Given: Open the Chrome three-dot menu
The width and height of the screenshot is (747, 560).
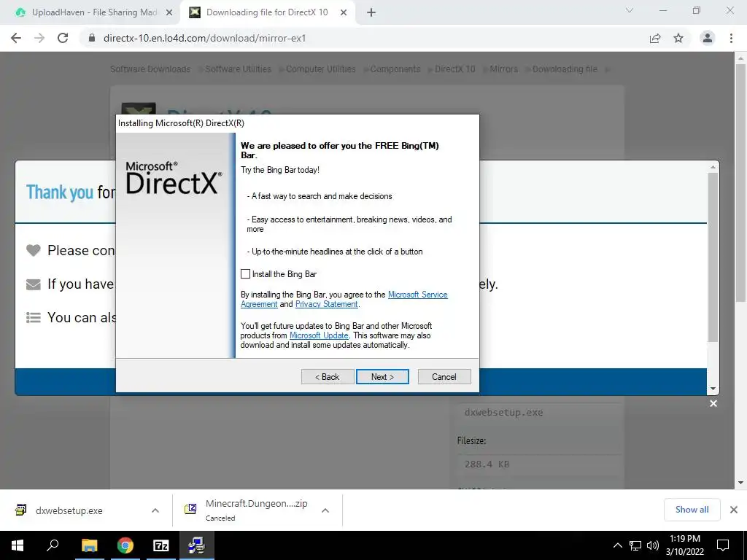Looking at the screenshot, I should point(731,38).
